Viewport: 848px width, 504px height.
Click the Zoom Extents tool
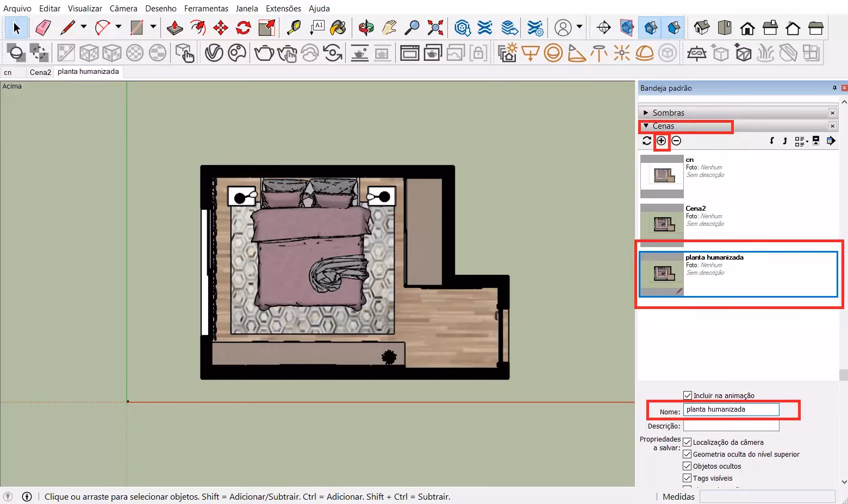(435, 28)
